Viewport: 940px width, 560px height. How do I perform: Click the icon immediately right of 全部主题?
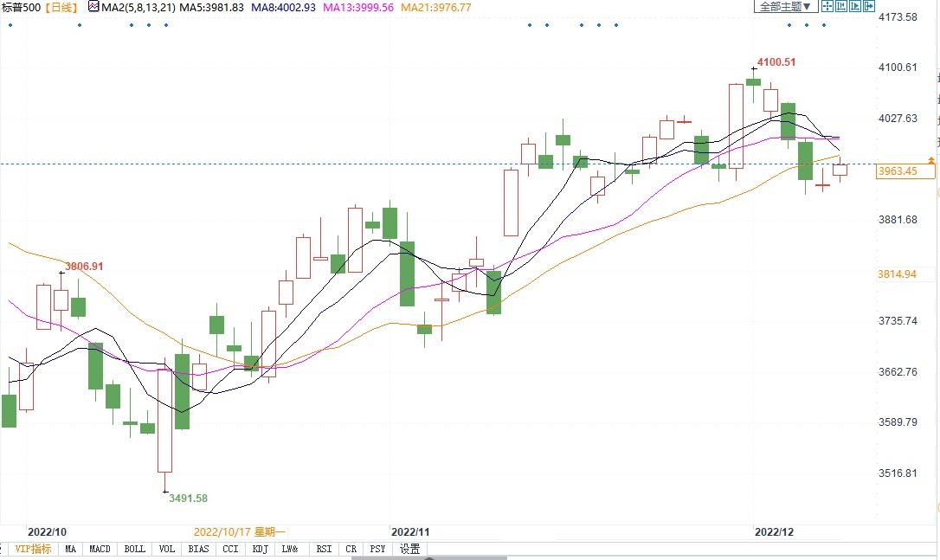[827, 7]
